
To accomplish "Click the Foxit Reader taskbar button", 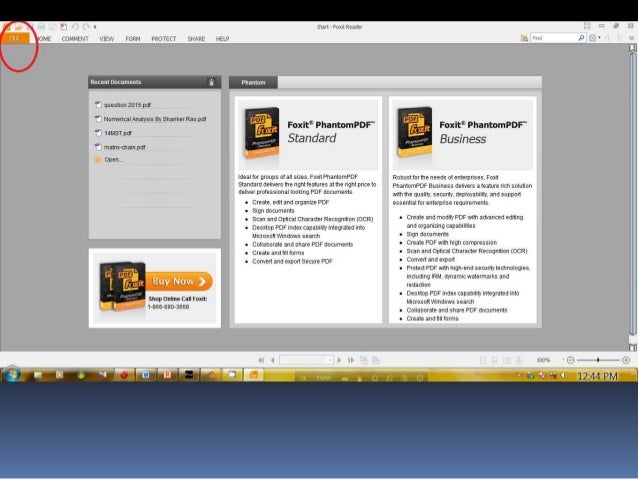I will (254, 375).
